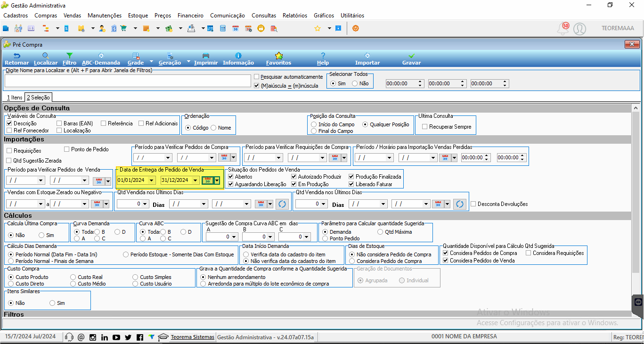Viewport: 644px width, 344px height.
Task: Click the orange power icon
Action: pyautogui.click(x=355, y=28)
